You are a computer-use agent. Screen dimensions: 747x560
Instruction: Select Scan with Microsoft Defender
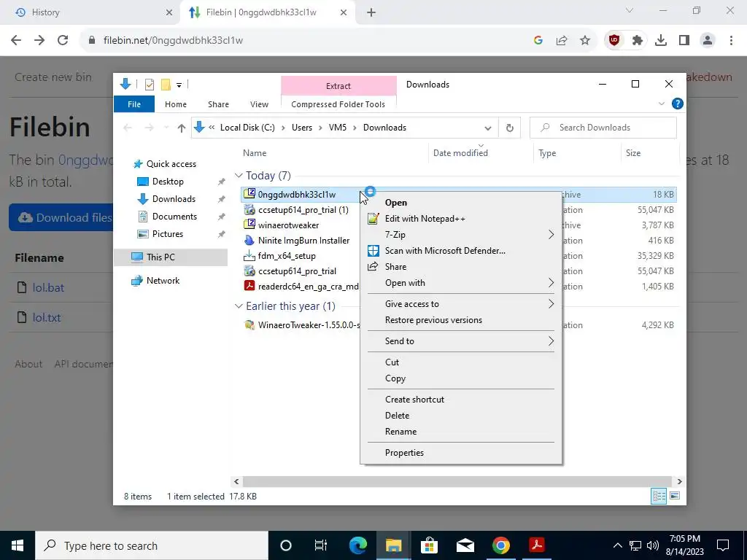coord(461,251)
